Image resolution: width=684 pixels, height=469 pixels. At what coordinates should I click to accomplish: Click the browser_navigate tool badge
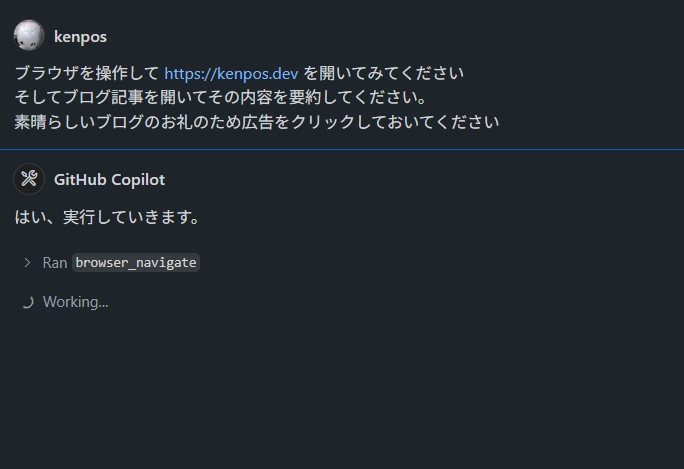[136, 263]
